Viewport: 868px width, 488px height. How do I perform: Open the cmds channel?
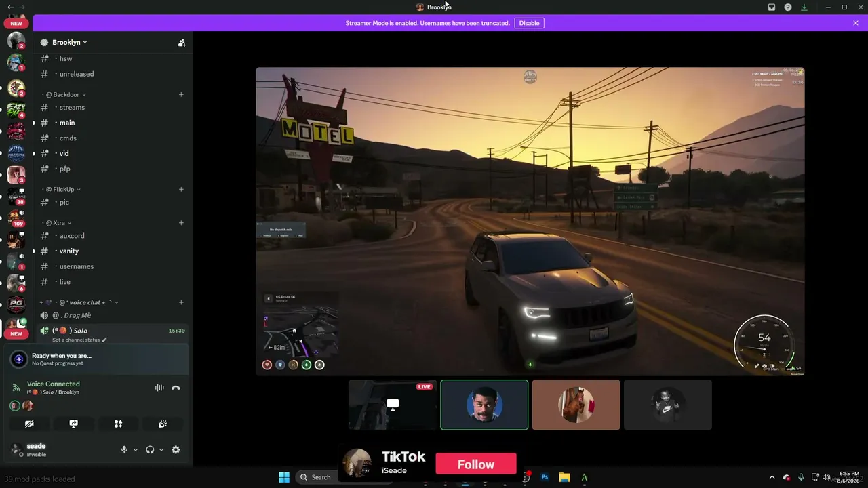tap(112, 138)
